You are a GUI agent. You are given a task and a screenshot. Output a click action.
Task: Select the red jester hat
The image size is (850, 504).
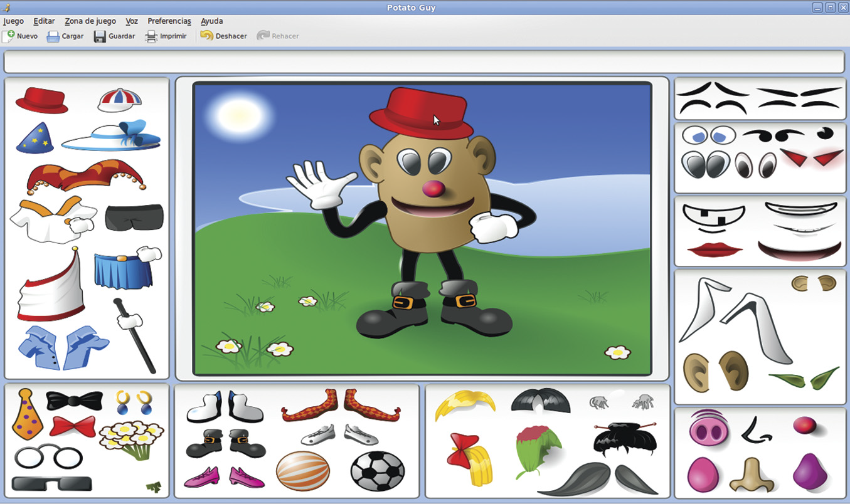click(x=85, y=175)
